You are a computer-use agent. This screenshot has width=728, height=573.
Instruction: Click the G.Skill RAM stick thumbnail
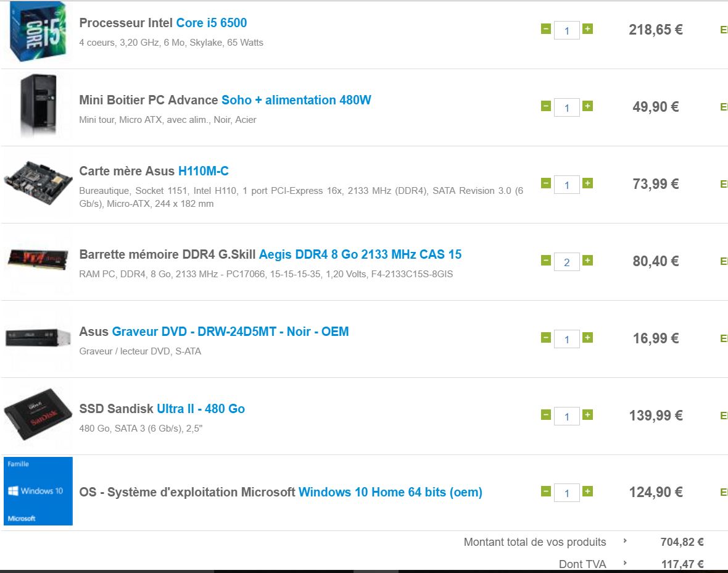pyautogui.click(x=38, y=259)
